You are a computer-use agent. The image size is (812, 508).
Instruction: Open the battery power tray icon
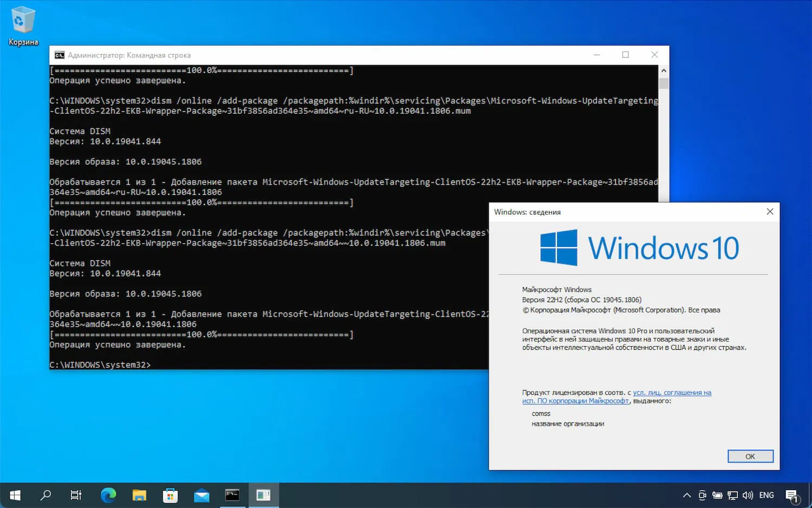pyautogui.click(x=717, y=495)
